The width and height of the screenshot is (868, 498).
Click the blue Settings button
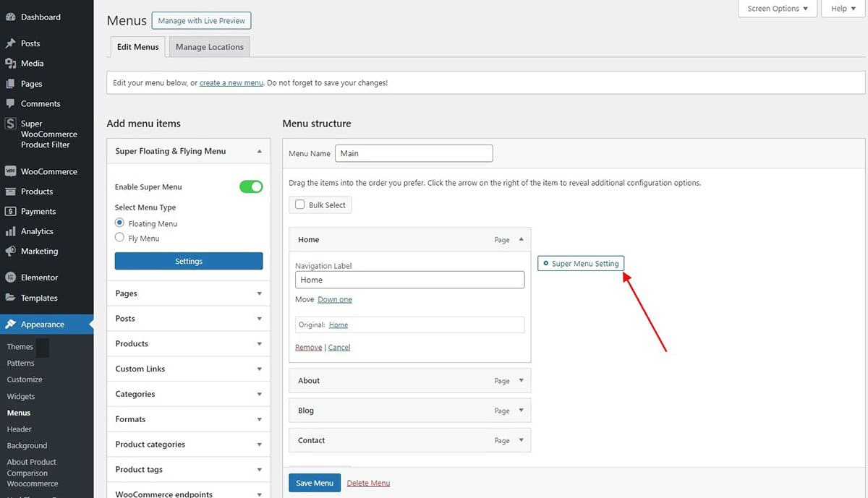tap(189, 261)
